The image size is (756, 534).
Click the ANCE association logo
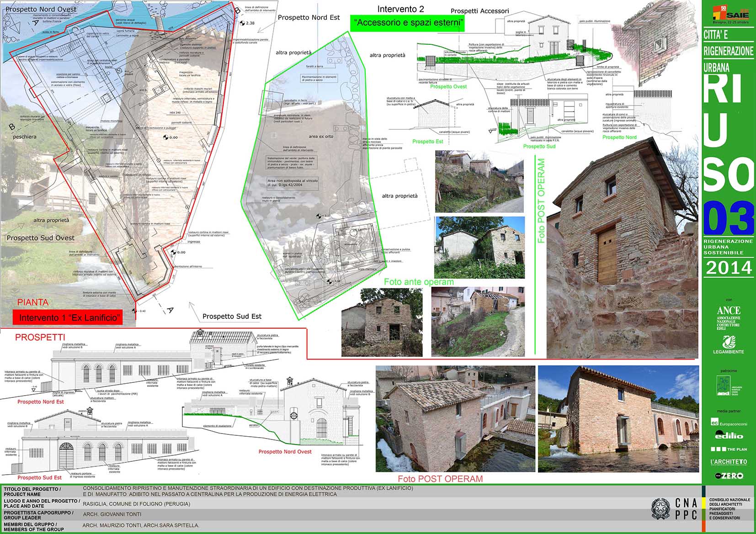[728, 318]
